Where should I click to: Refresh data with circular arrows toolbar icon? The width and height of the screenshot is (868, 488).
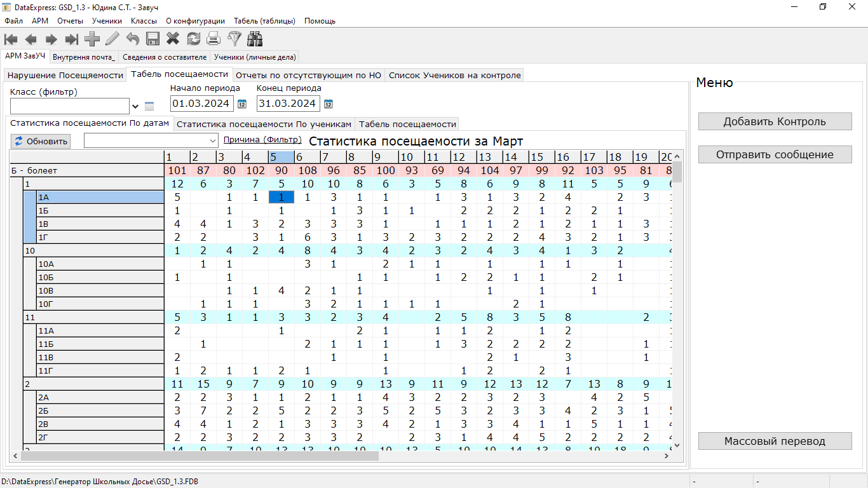pos(193,39)
